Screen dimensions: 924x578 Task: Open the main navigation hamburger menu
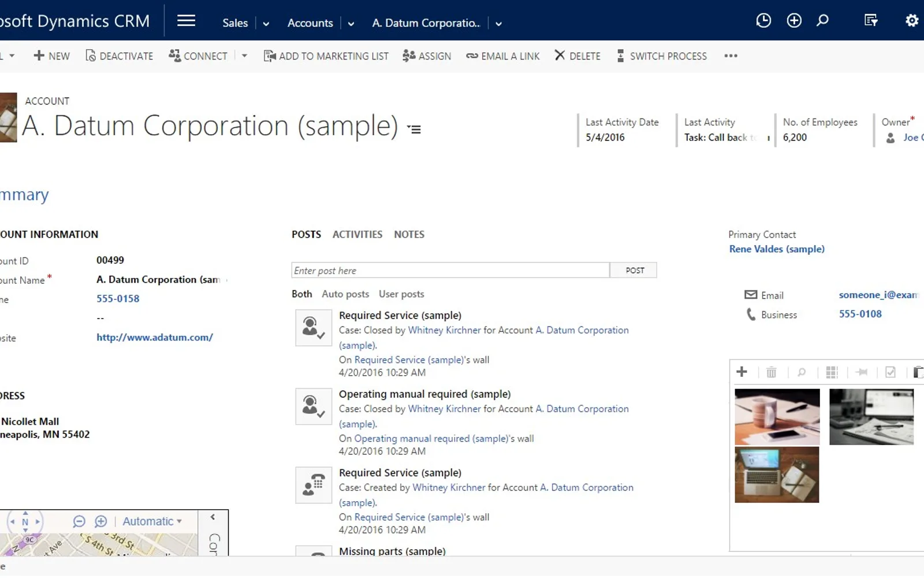pyautogui.click(x=186, y=21)
